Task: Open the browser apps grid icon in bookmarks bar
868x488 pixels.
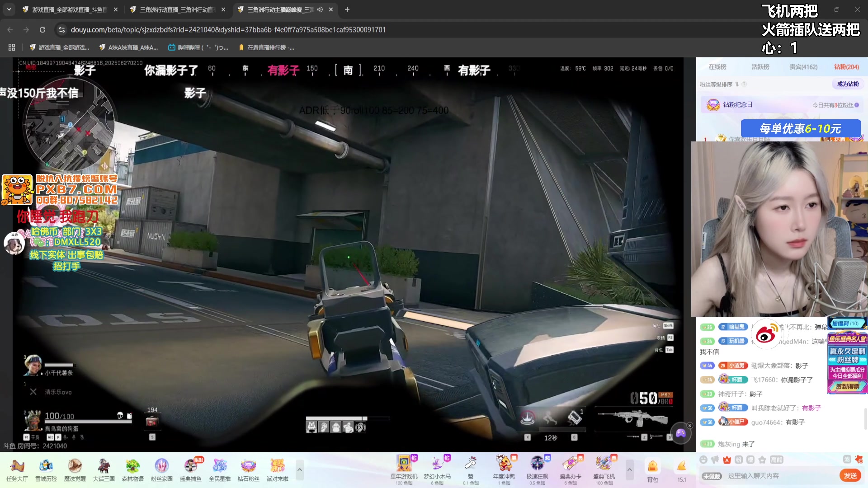Action: [12, 47]
